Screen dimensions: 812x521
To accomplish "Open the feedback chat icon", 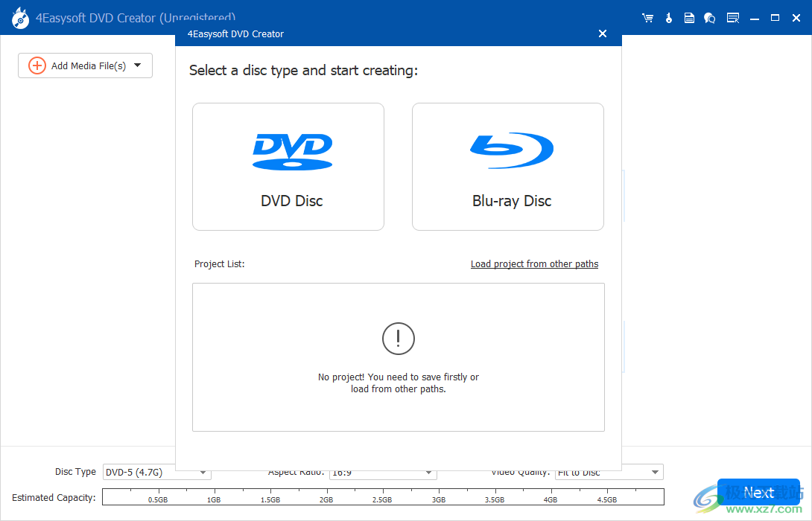I will 709,17.
